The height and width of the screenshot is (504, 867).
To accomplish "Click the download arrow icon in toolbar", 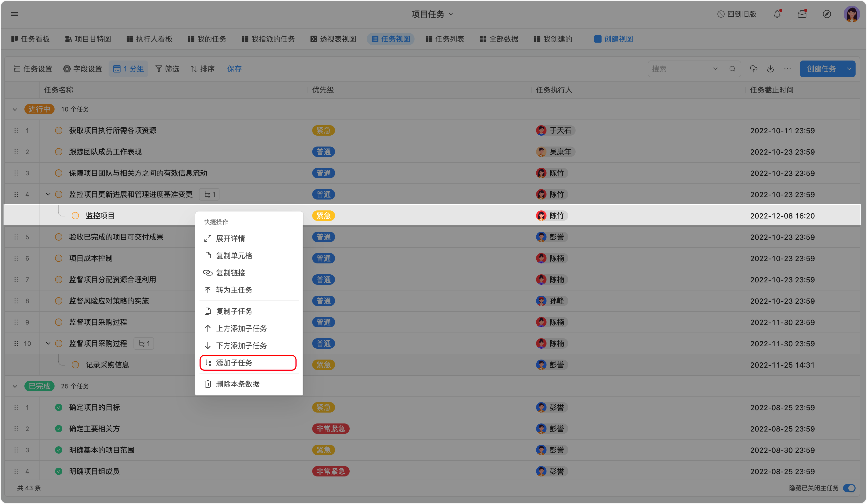I will click(770, 69).
